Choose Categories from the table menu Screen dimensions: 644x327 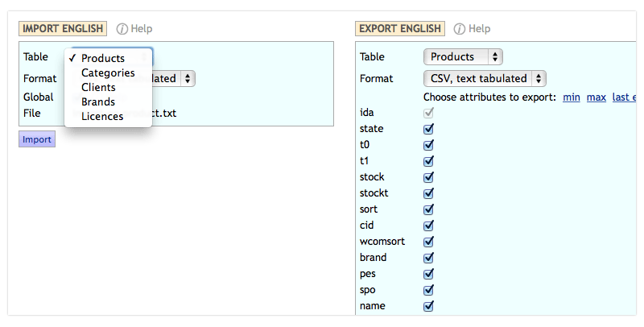(108, 72)
